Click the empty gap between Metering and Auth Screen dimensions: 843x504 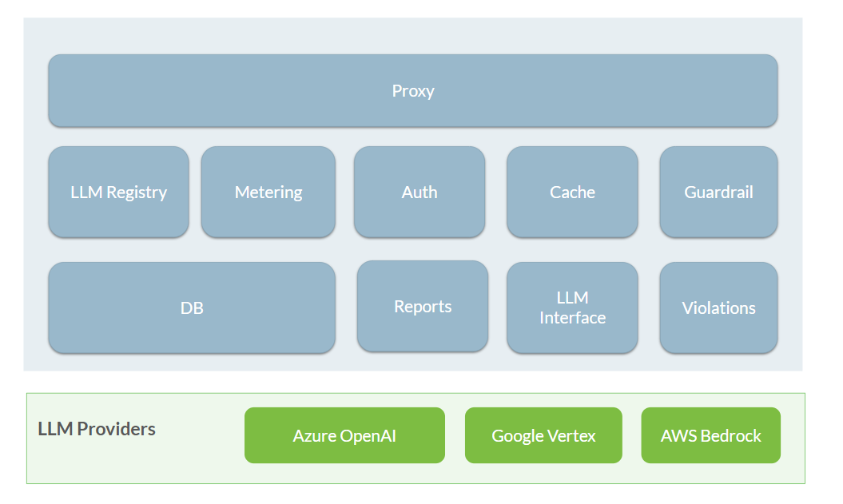point(344,192)
